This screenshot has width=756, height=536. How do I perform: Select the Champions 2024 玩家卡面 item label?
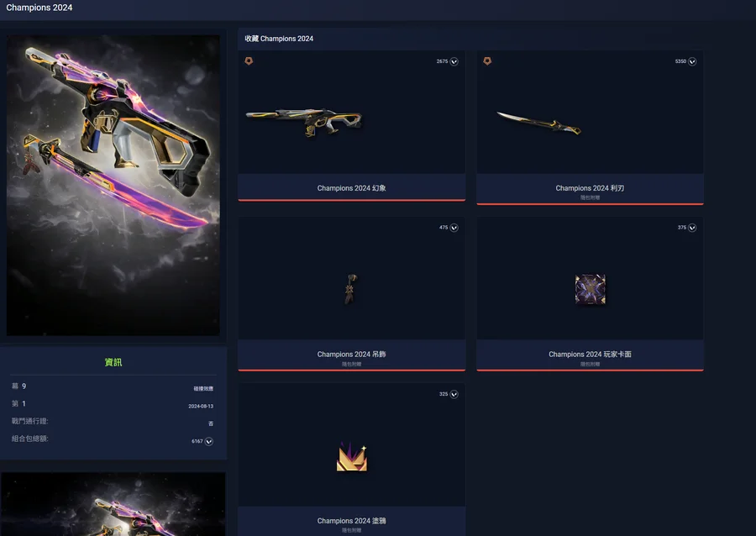(590, 355)
